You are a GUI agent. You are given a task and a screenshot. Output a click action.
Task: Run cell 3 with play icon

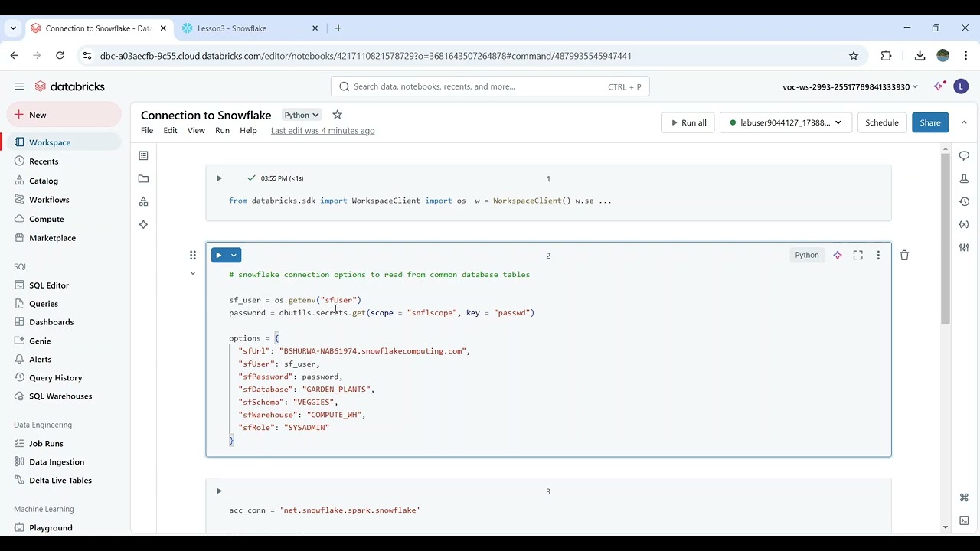click(x=219, y=491)
